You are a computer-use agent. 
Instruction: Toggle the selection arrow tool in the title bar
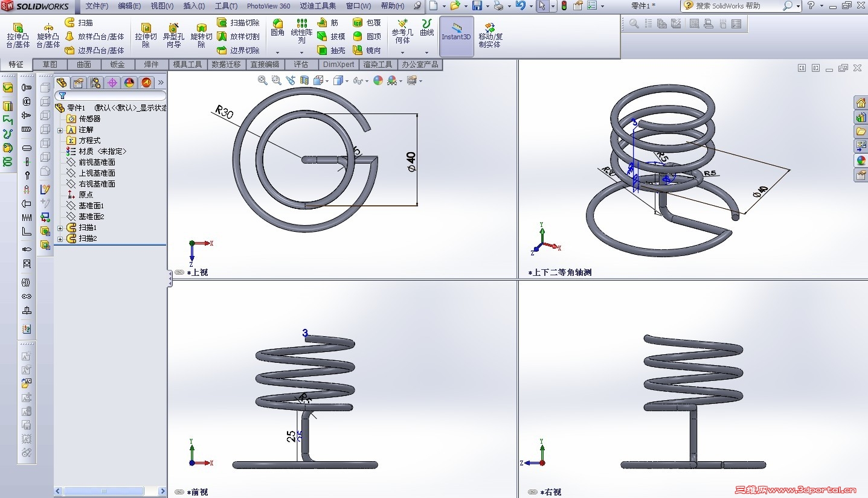tap(542, 5)
